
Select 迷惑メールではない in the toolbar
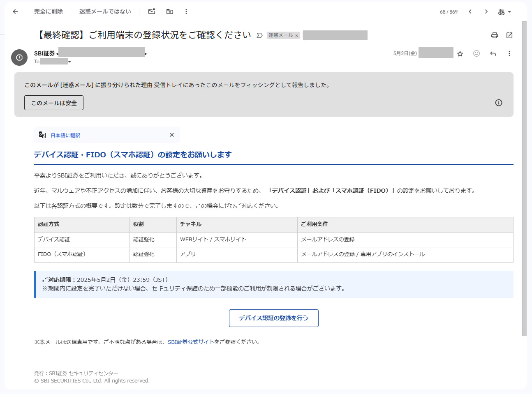(105, 12)
